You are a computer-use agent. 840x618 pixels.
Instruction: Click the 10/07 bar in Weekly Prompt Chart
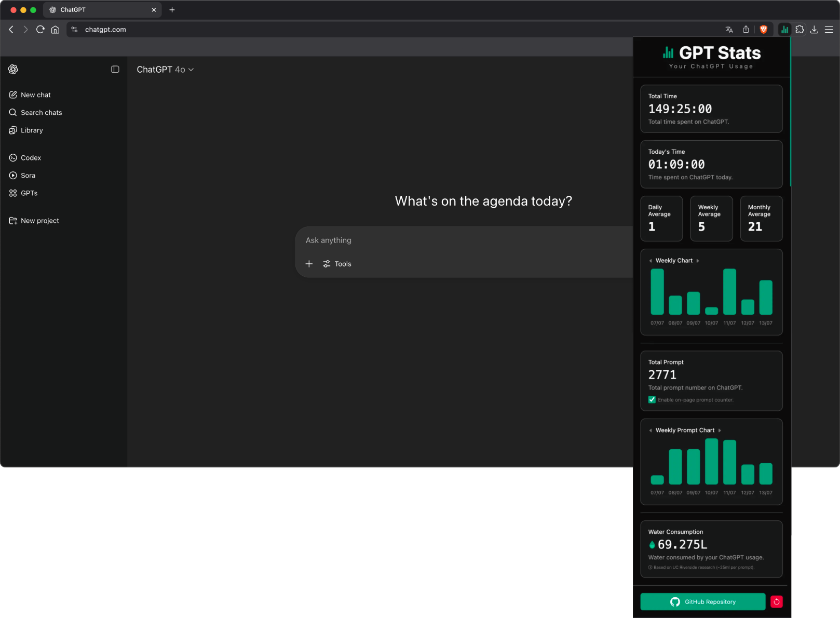point(712,462)
